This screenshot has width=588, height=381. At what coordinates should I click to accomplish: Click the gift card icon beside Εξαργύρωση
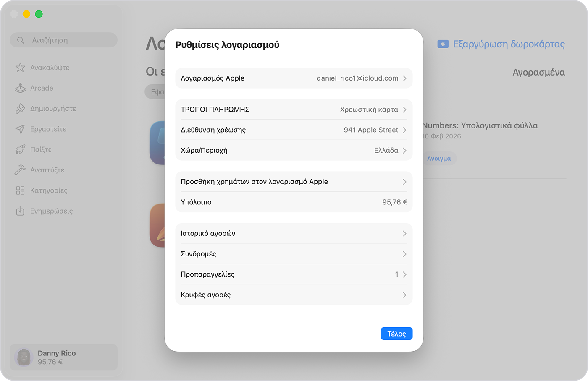(x=443, y=44)
